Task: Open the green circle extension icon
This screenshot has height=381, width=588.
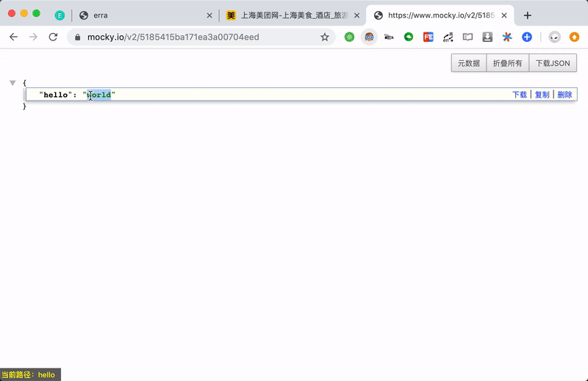Action: [x=350, y=37]
